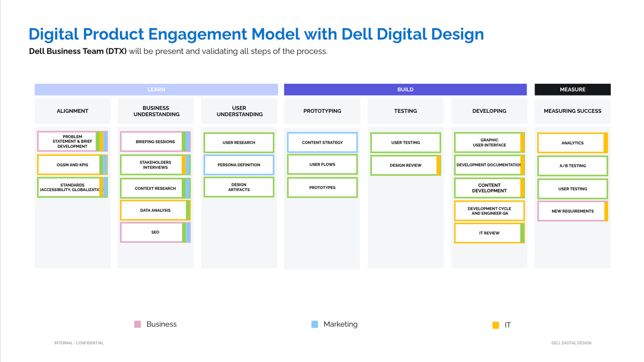Select "DEVELOPMENT CYCLE AND ENGINEER QA" card
Screen dimensions: 644x362
coord(489,211)
